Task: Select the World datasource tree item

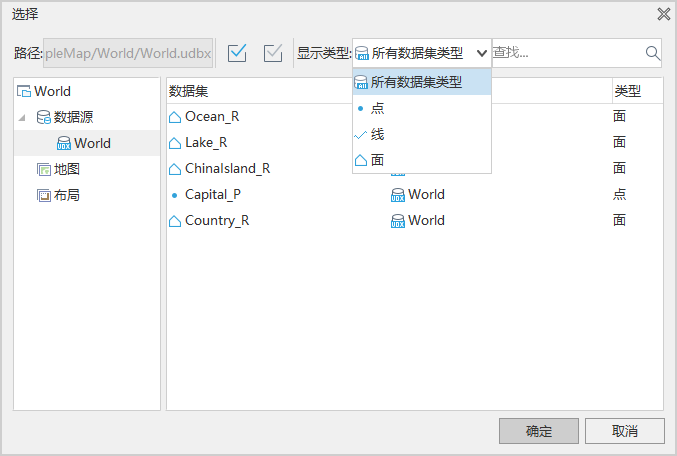Action: (92, 143)
